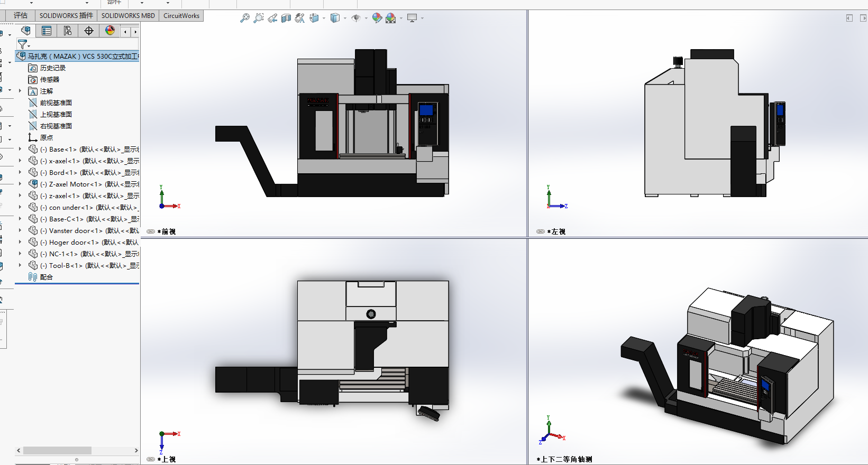Viewport: 868px width, 465px height.
Task: Expand the Vanster door<1> component node
Action: [x=20, y=230]
